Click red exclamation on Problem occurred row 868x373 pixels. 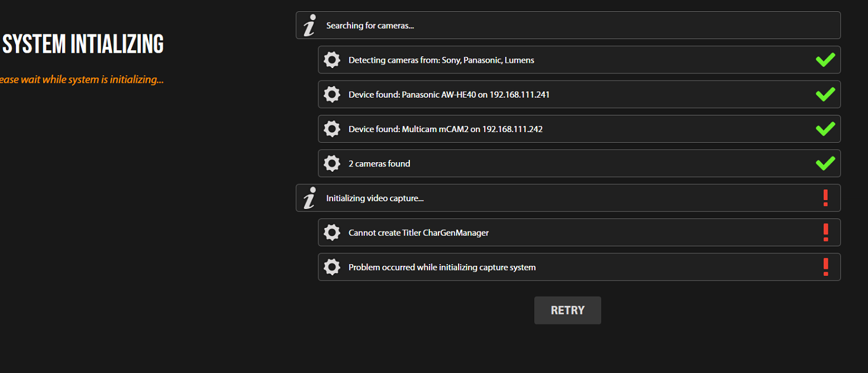pyautogui.click(x=825, y=267)
